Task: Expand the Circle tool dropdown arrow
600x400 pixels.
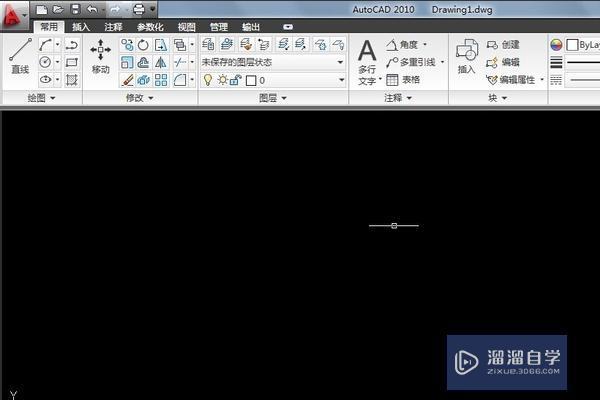Action: [x=57, y=62]
